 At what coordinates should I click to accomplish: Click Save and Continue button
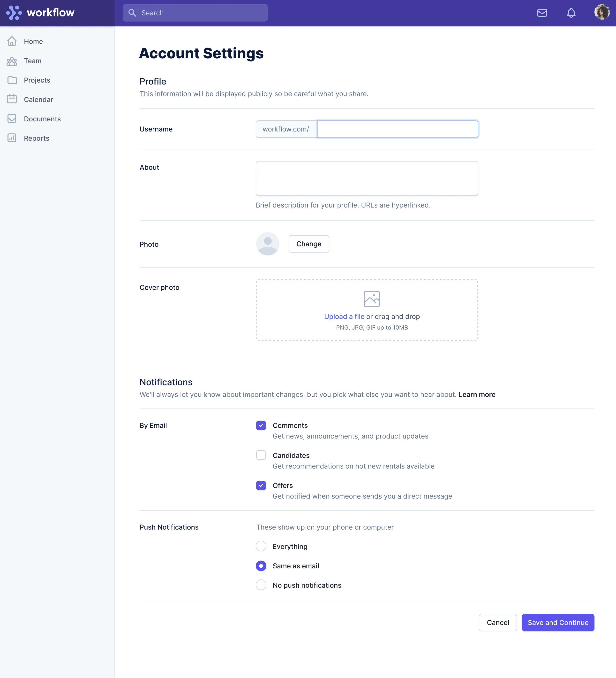click(x=558, y=623)
